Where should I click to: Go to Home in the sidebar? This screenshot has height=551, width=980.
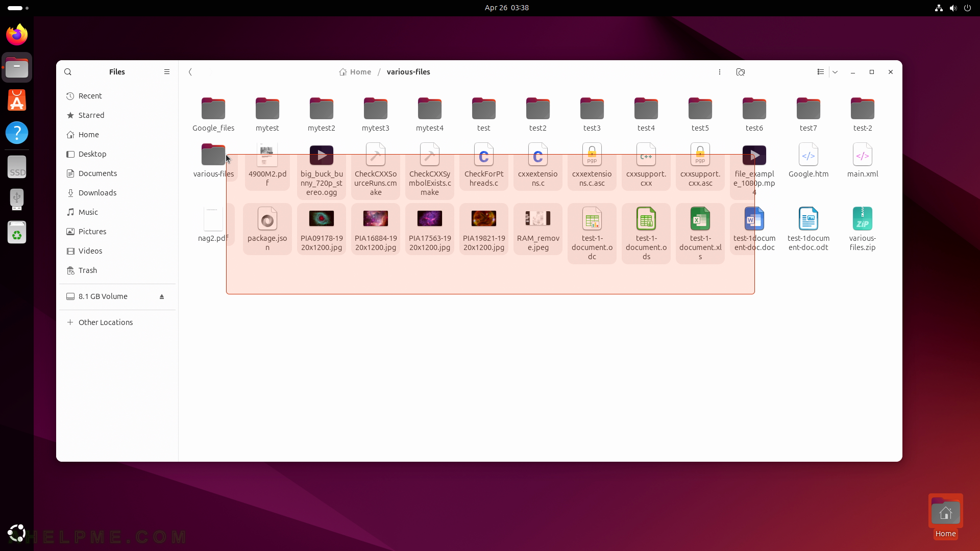click(117, 135)
